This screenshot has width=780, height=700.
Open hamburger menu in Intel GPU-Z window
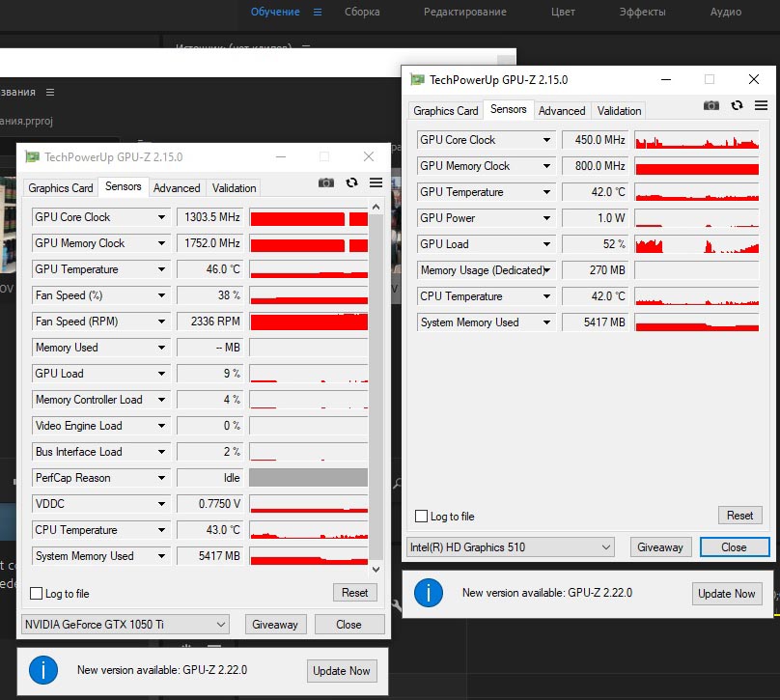[x=761, y=105]
